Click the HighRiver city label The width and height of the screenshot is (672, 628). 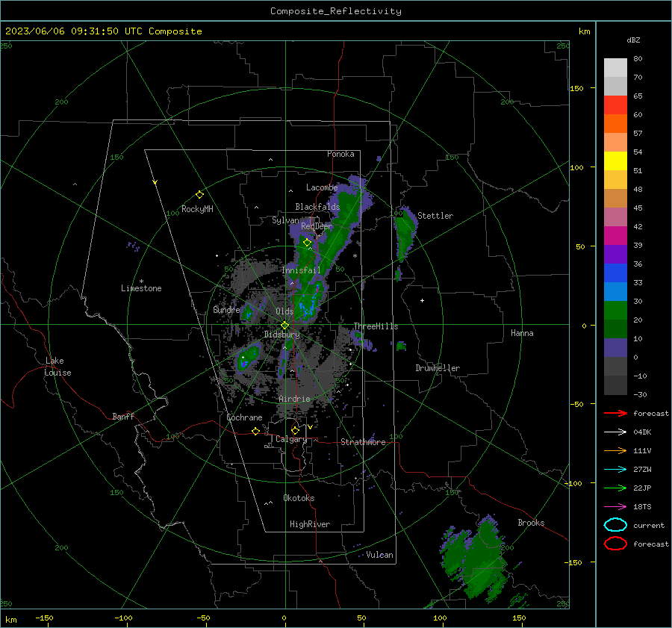tap(310, 524)
